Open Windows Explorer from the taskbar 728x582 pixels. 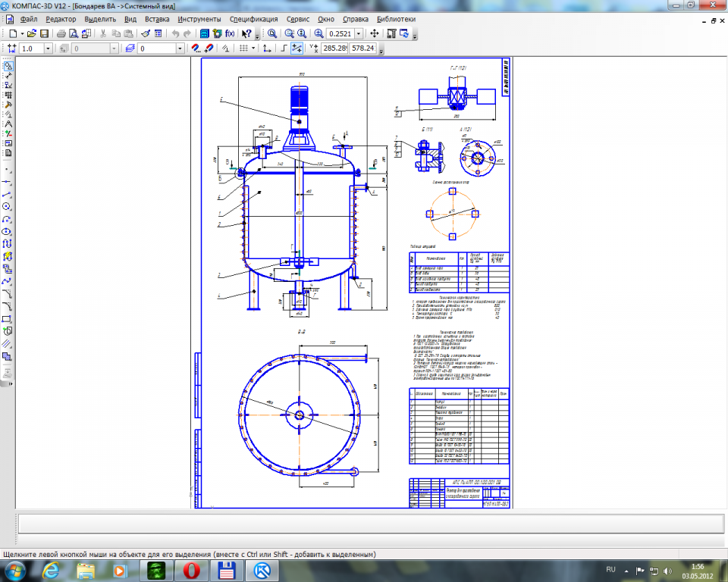point(86,571)
